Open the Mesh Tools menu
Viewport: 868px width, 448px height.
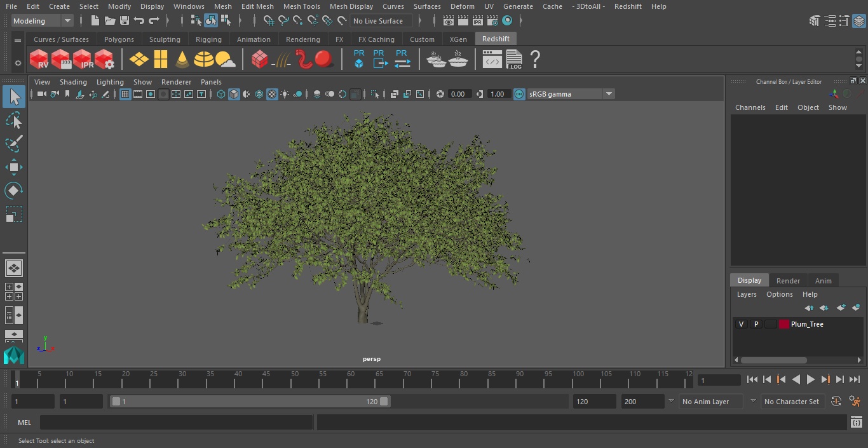pyautogui.click(x=301, y=6)
